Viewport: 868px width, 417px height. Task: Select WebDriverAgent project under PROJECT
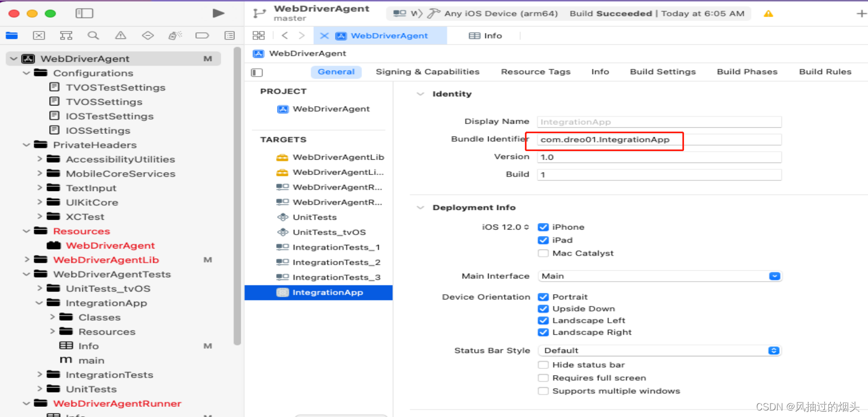pyautogui.click(x=324, y=109)
